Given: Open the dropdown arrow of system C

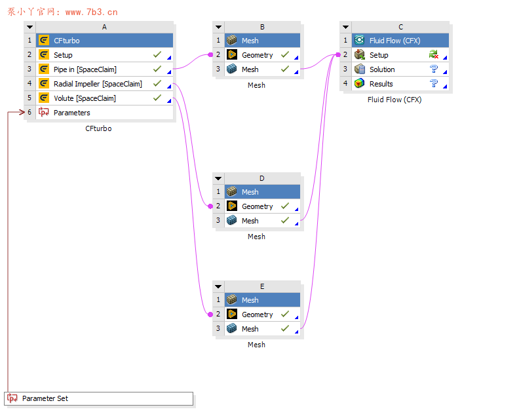Looking at the screenshot, I should 345,27.
